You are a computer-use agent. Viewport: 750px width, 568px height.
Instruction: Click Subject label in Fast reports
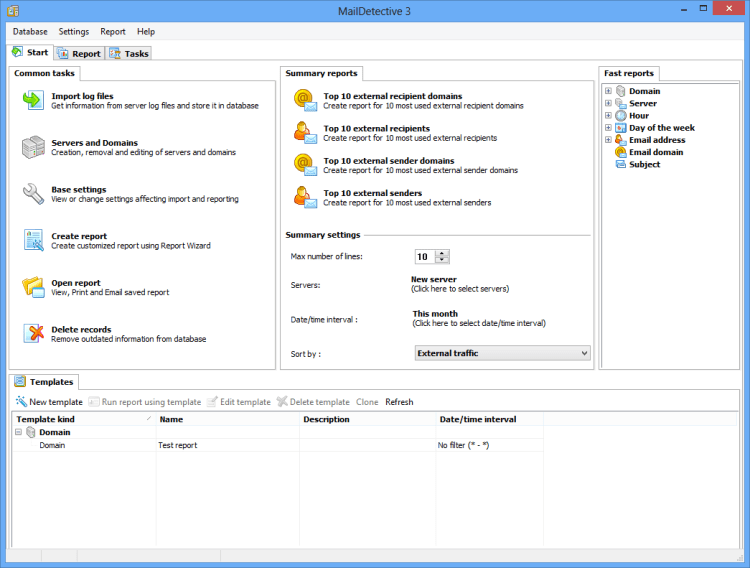click(644, 164)
